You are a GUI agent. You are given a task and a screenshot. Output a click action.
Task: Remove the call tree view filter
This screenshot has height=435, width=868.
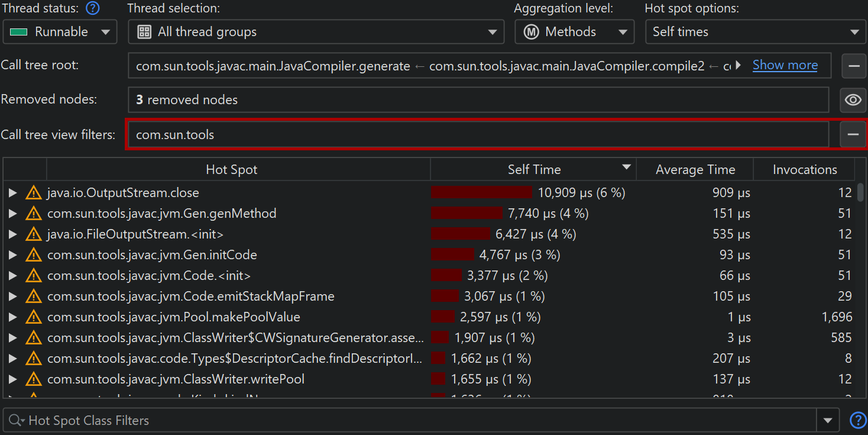coord(853,135)
